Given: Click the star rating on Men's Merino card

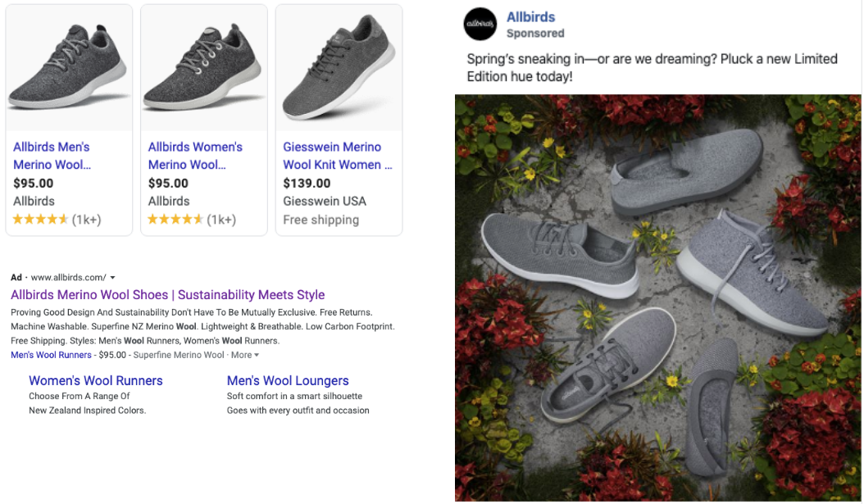Looking at the screenshot, I should click(x=40, y=220).
